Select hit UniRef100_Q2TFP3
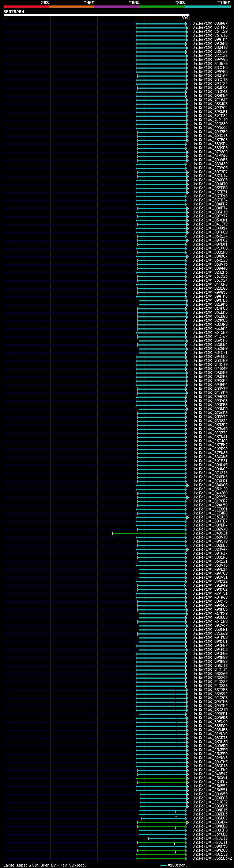Image resolution: width=234 pixels, height=868 pixels. point(210,28)
